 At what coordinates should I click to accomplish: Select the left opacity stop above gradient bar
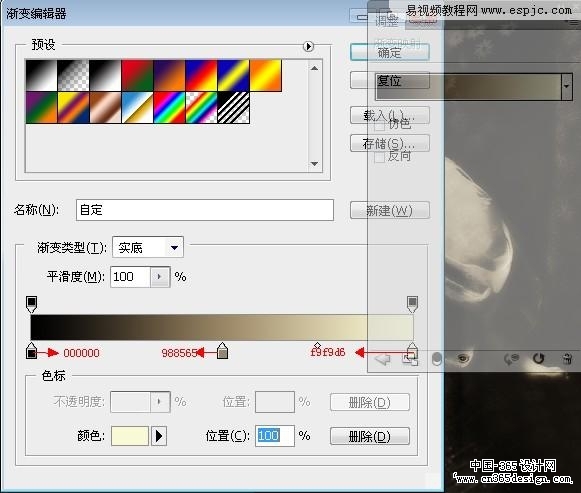(31, 304)
